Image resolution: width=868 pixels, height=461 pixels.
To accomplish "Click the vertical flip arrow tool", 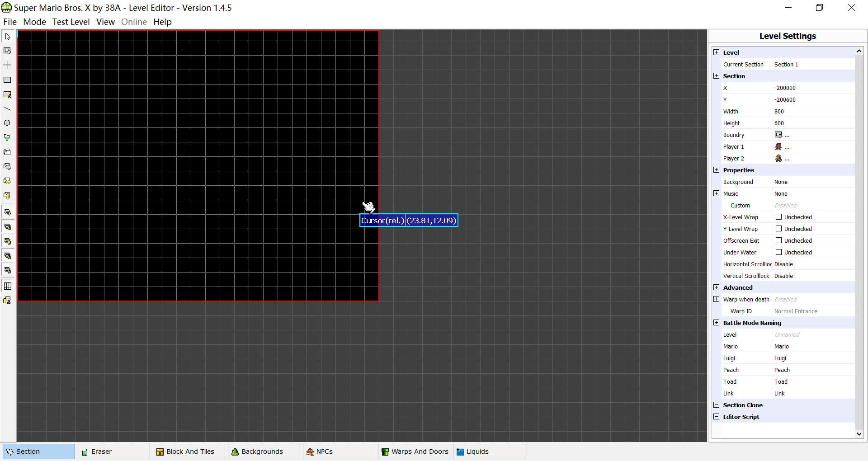I will tap(8, 196).
